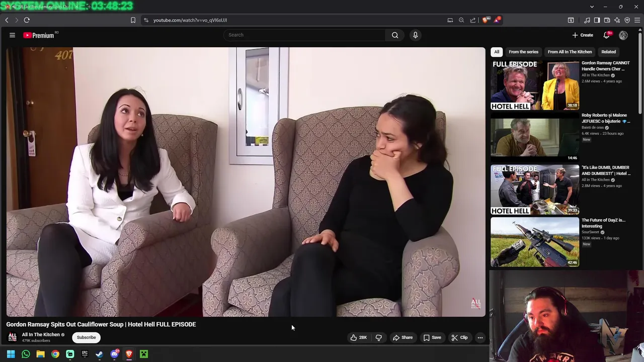The image size is (644, 362).
Task: Open the Roby Roberto și Malone video thumbnail
Action: (535, 137)
